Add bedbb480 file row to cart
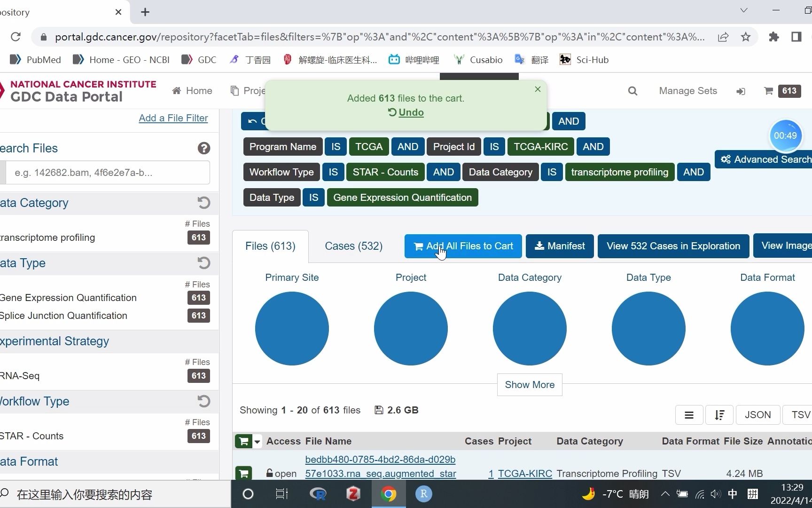 click(244, 473)
